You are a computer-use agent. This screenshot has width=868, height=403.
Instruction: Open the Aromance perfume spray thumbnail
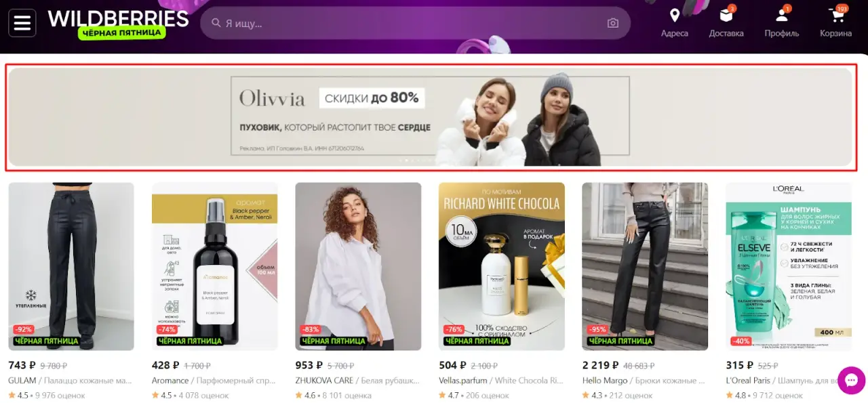point(214,266)
